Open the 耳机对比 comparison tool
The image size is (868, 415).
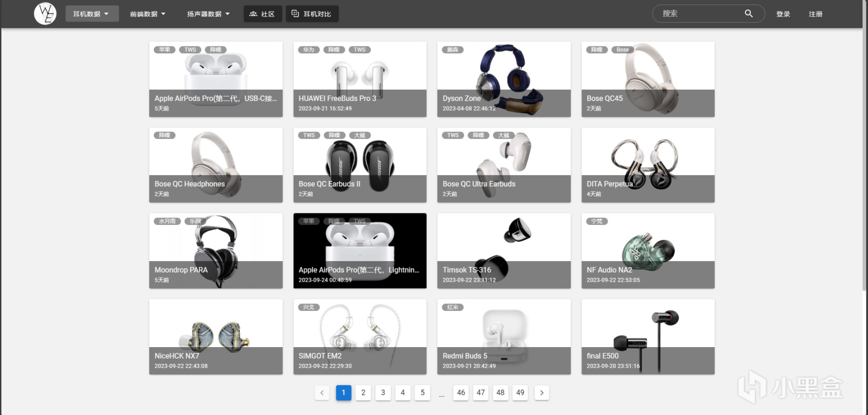point(312,14)
